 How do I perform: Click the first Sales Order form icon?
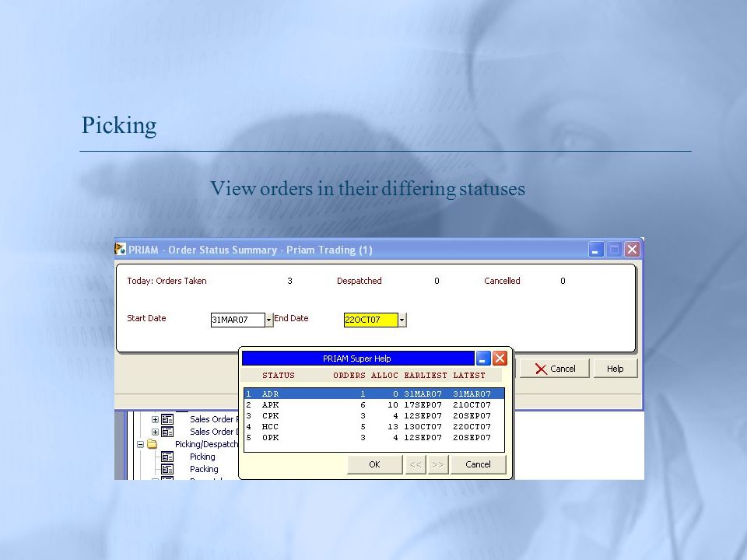coord(167,419)
